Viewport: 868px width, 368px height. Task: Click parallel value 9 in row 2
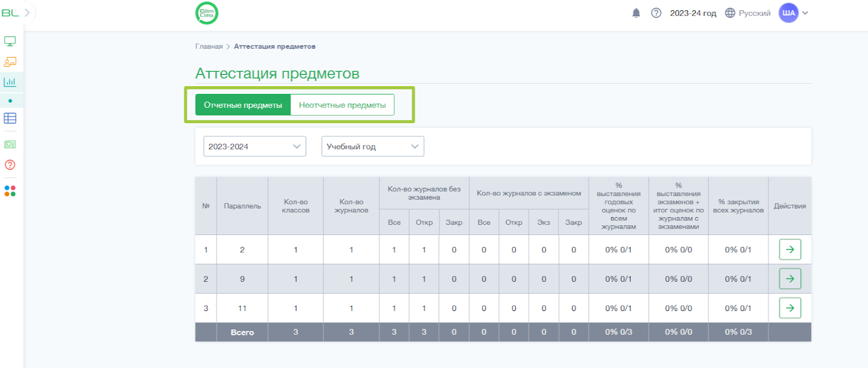(242, 279)
